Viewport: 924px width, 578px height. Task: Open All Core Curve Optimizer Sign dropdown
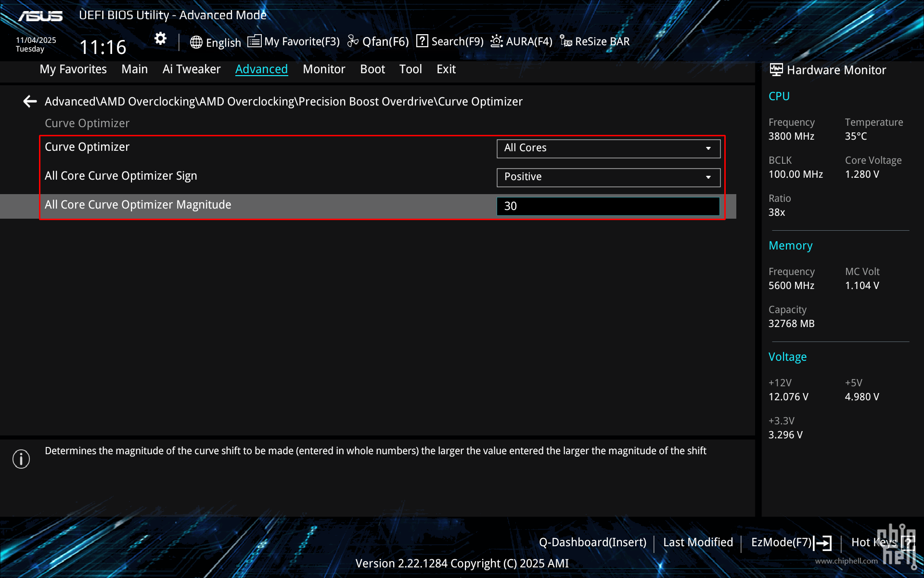(x=608, y=177)
